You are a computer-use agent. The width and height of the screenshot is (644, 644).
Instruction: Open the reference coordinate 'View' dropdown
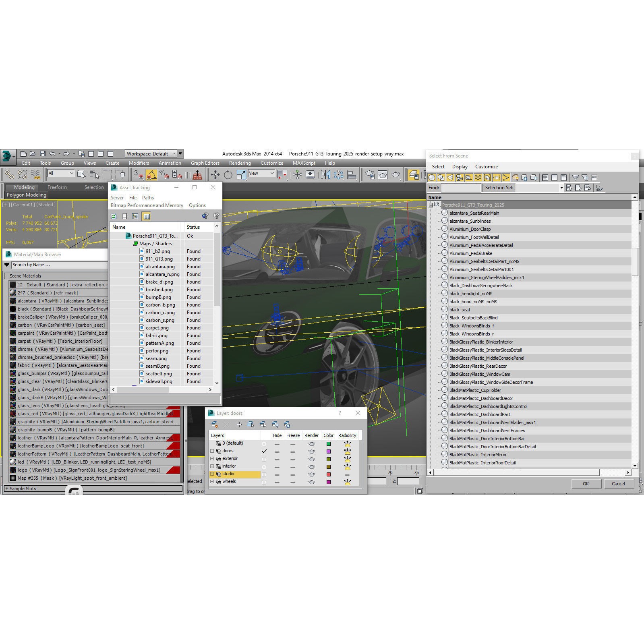point(261,173)
